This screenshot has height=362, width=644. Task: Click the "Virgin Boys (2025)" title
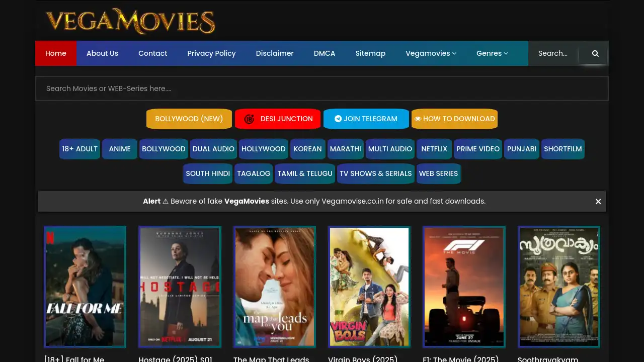pyautogui.click(x=363, y=359)
